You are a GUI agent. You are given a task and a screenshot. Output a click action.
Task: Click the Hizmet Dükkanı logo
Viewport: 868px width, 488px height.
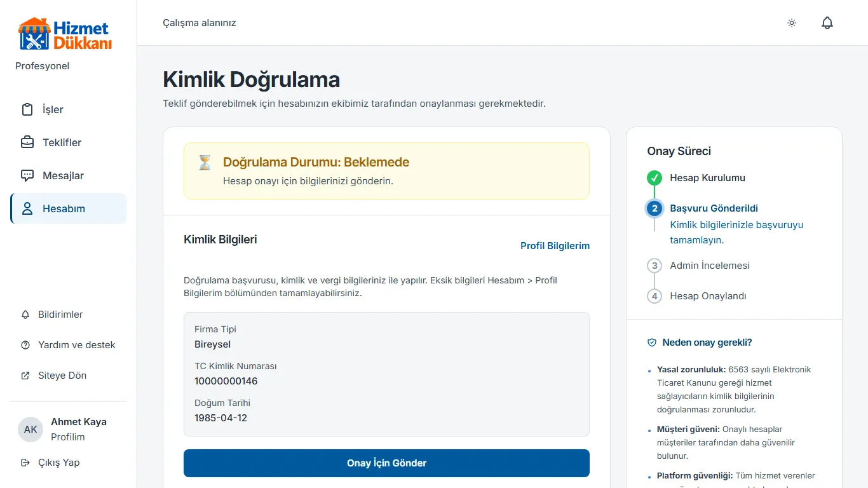[65, 34]
